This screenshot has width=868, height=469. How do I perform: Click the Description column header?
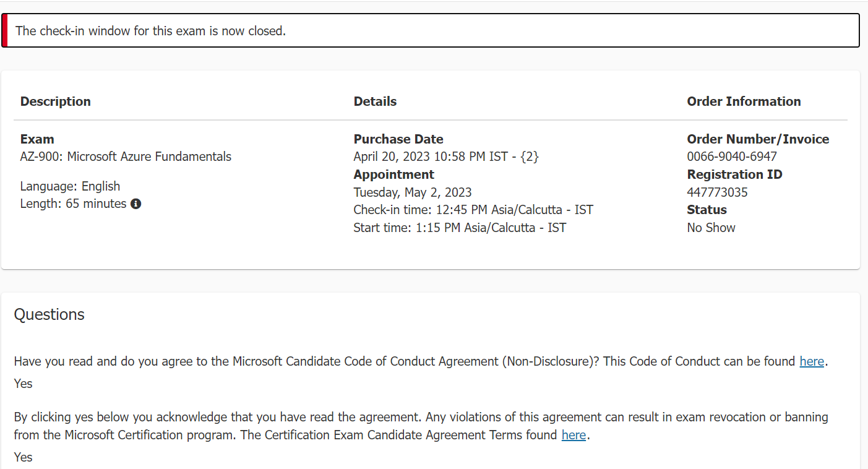(55, 101)
